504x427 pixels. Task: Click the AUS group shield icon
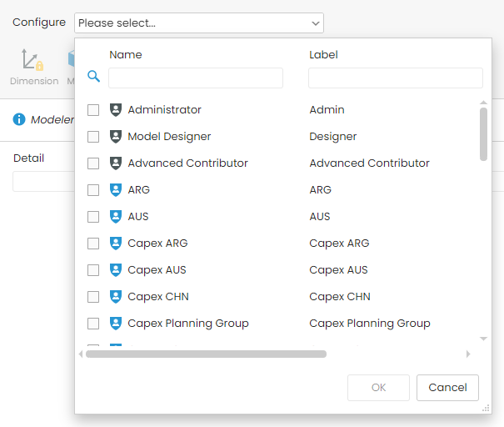[116, 217]
